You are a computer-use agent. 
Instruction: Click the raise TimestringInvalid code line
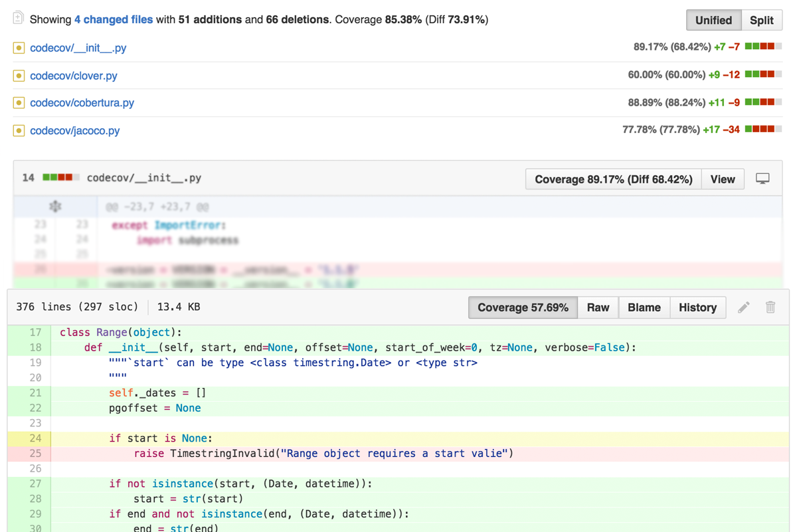(x=323, y=454)
